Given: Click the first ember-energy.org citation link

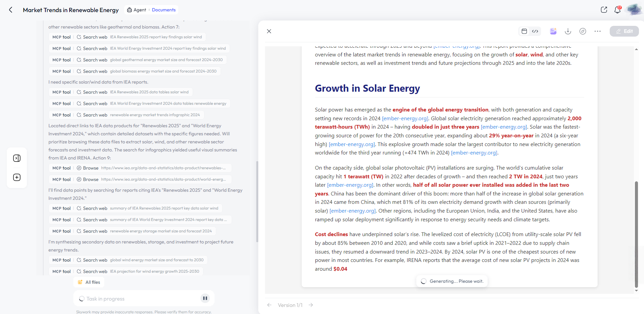Looking at the screenshot, I should pos(405,119).
